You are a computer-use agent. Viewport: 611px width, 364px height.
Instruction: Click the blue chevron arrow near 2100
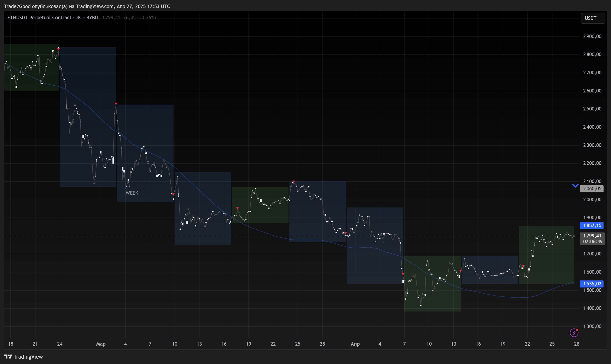(x=575, y=186)
